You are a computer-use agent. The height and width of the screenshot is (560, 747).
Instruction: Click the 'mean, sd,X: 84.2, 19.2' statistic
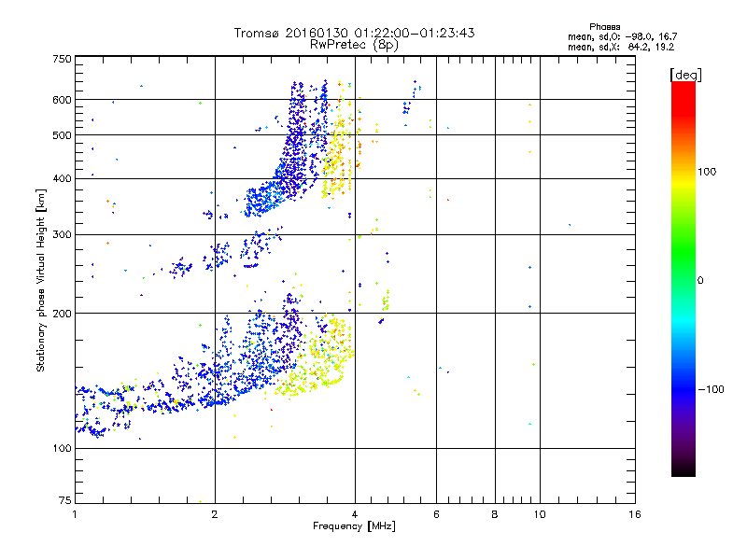621,47
